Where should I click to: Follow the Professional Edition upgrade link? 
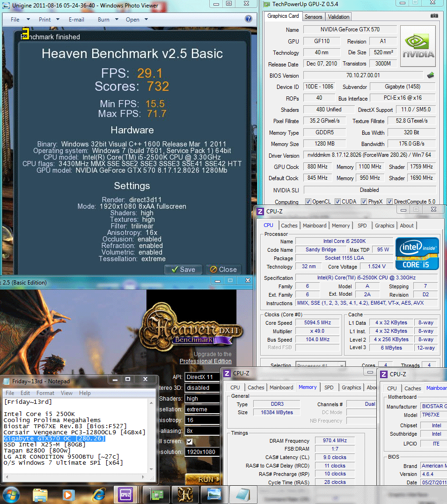pos(205,361)
